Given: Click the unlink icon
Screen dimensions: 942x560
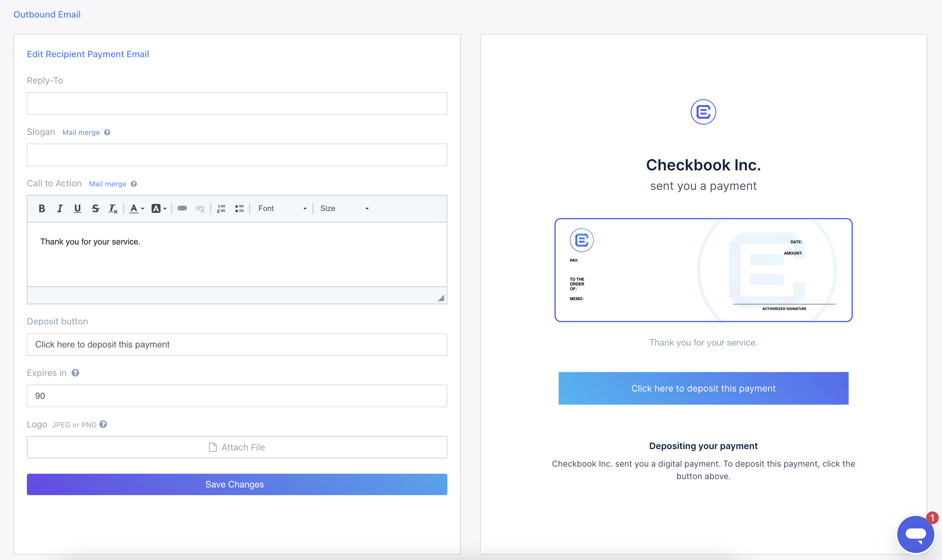Looking at the screenshot, I should coord(200,208).
